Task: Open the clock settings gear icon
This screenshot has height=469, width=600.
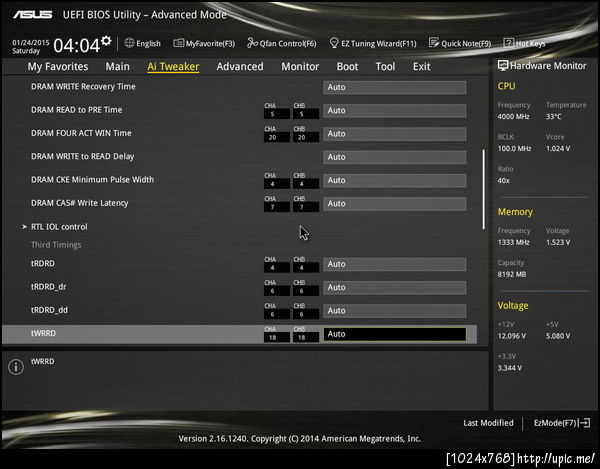Action: click(106, 41)
